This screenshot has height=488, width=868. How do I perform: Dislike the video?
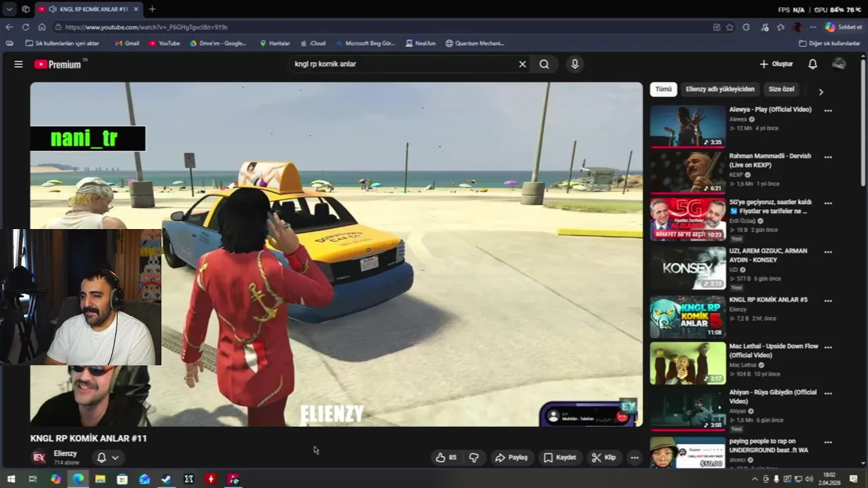474,457
